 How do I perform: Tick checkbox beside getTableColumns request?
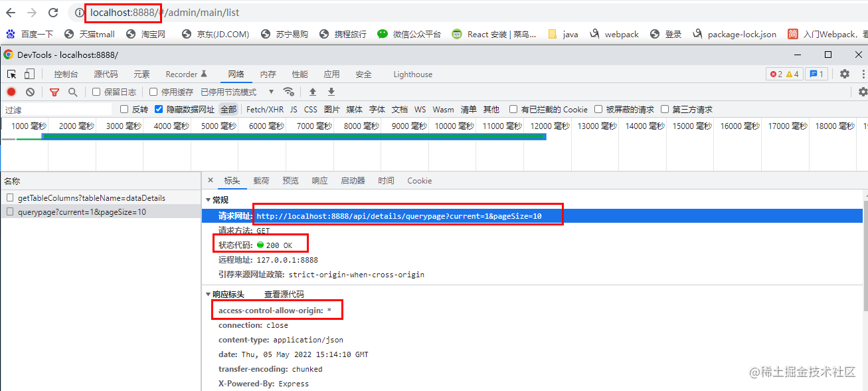10,197
